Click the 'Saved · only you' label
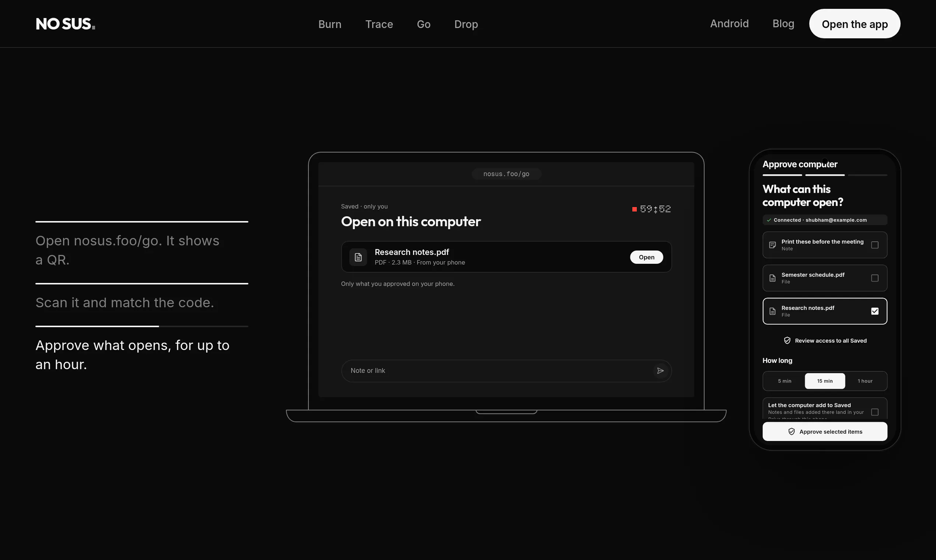 pos(364,206)
